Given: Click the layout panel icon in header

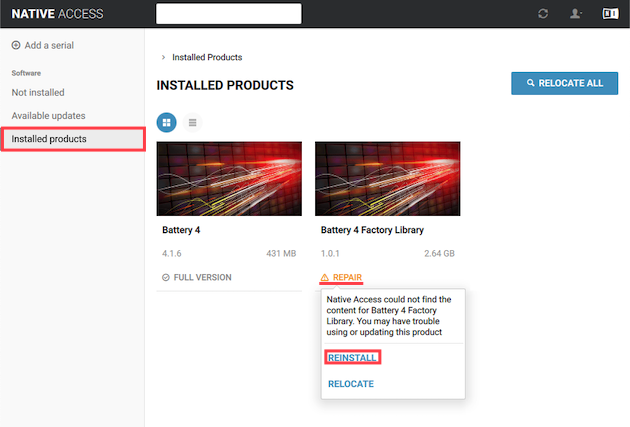Looking at the screenshot, I should point(610,14).
